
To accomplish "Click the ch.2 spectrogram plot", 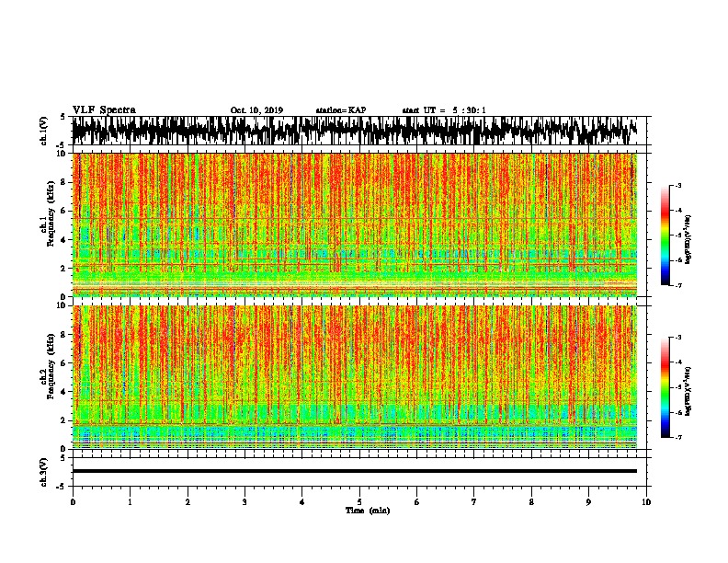I will pos(355,377).
